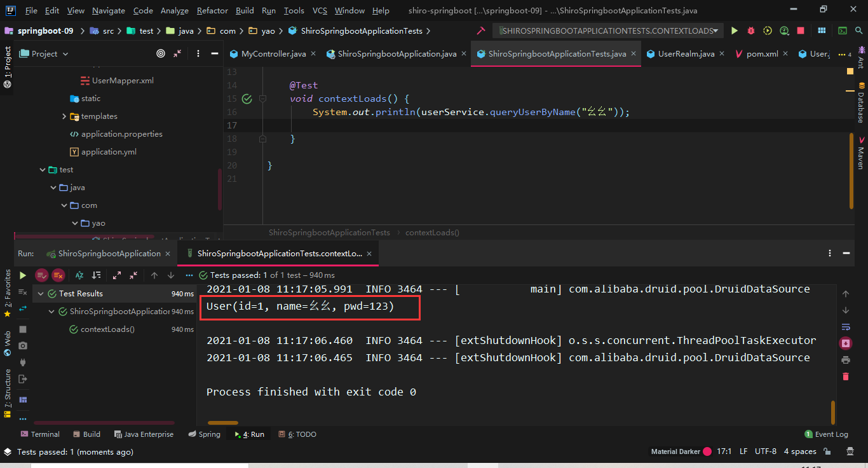Click the console vertical scrollbar thumb
This screenshot has width=868, height=468.
pos(832,411)
